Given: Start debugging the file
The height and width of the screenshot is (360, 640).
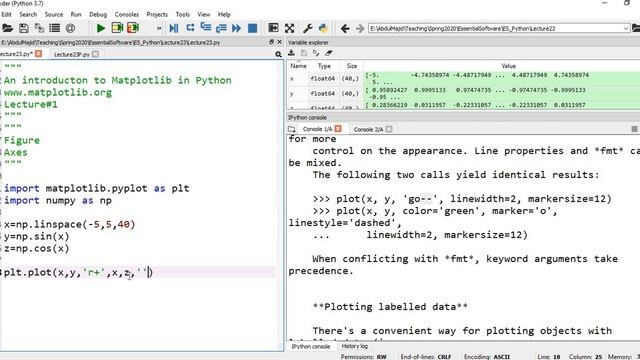Looking at the screenshot, I should coord(174,28).
